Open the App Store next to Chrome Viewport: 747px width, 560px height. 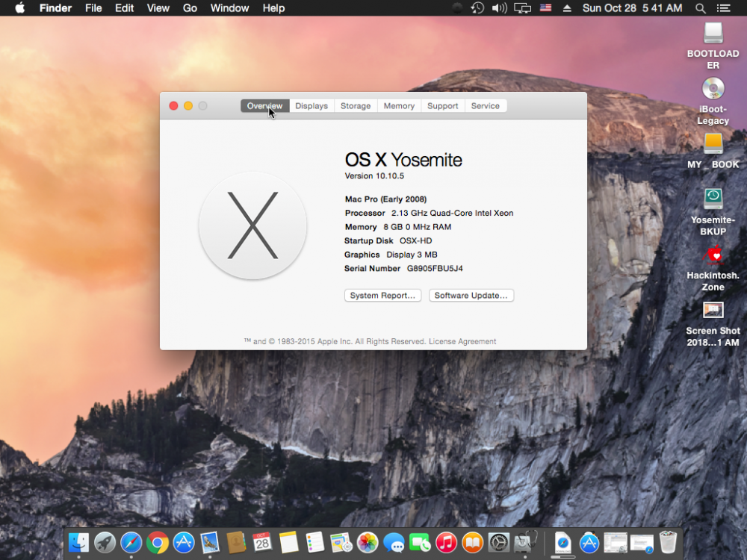coord(184,542)
